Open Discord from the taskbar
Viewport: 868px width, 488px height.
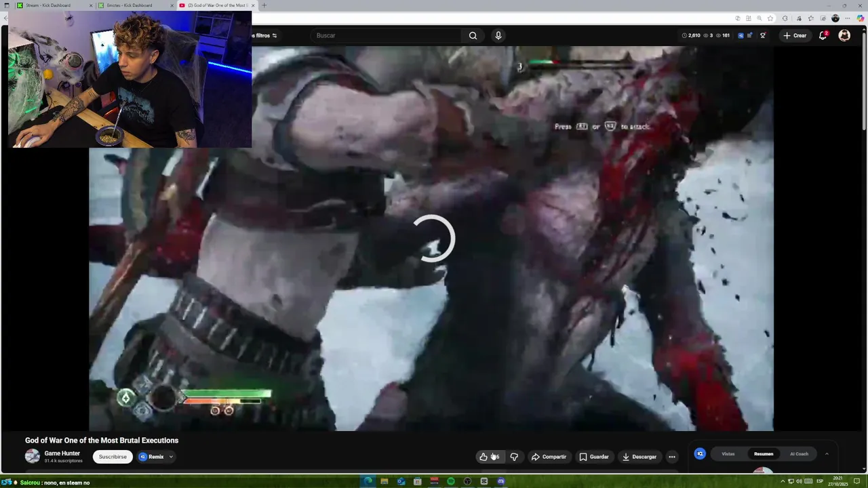pyautogui.click(x=501, y=481)
